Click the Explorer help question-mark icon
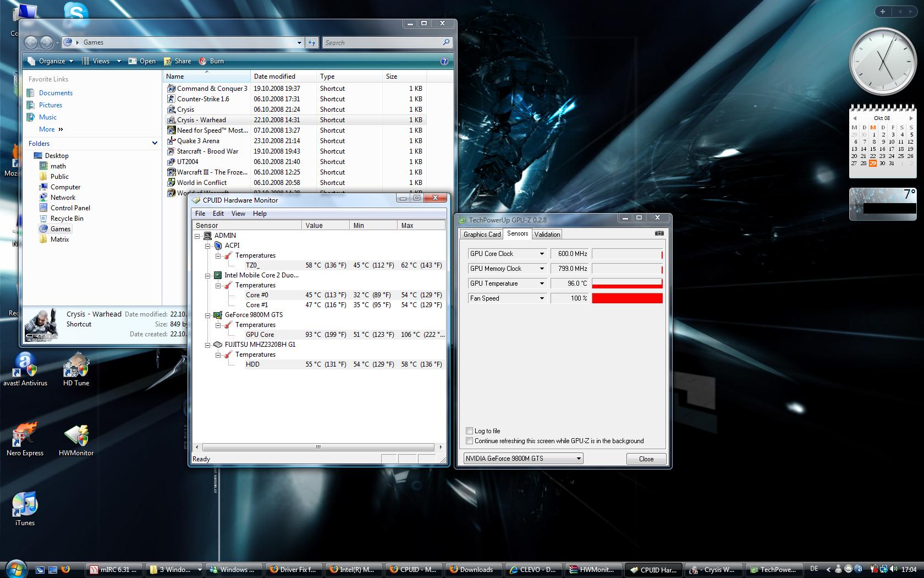This screenshot has height=578, width=924. (444, 61)
